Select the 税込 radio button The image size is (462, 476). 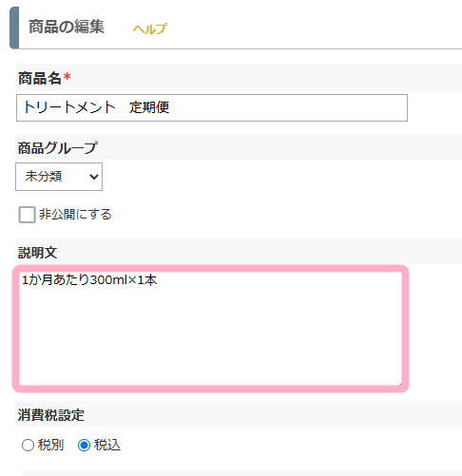tap(84, 445)
